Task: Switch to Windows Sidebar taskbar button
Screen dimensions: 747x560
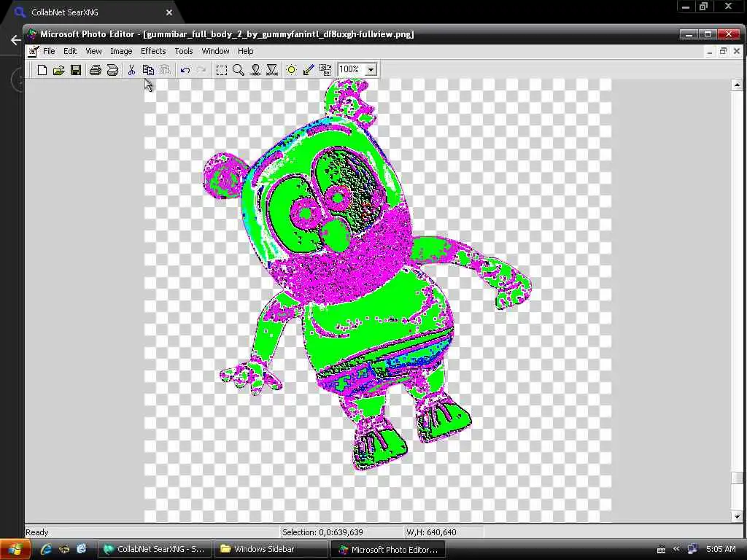Action: [x=271, y=550]
